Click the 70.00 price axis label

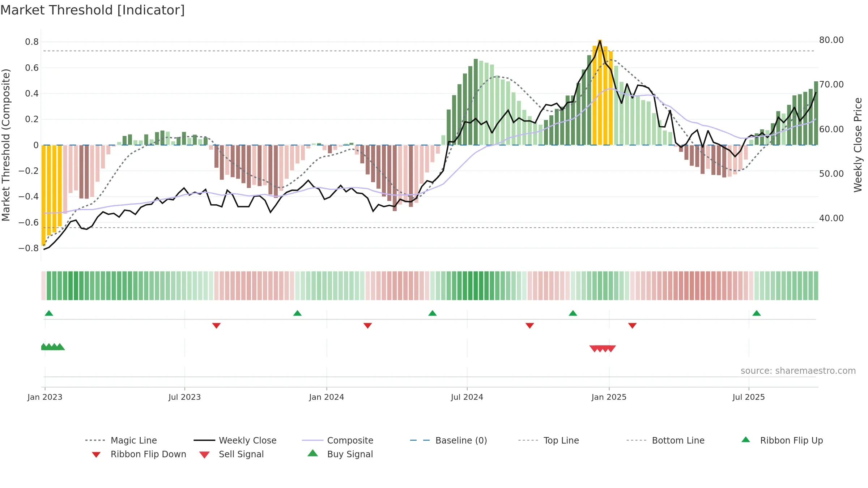(x=831, y=85)
